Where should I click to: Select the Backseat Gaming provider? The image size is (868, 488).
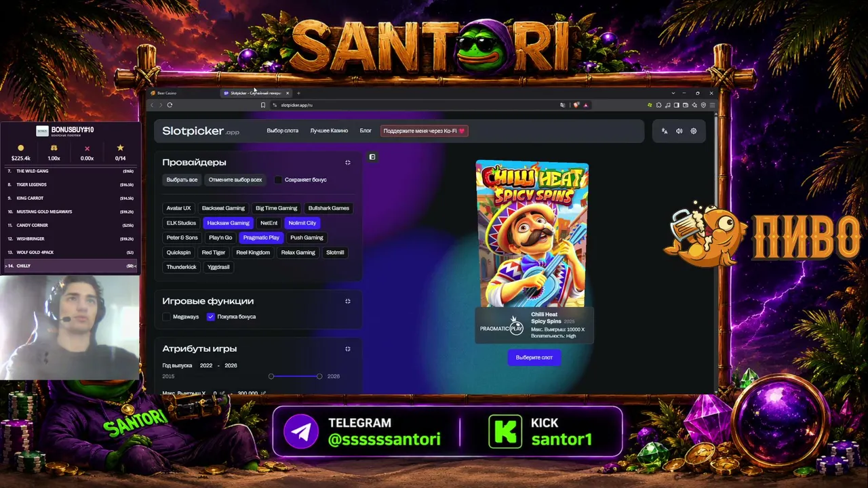pos(223,208)
